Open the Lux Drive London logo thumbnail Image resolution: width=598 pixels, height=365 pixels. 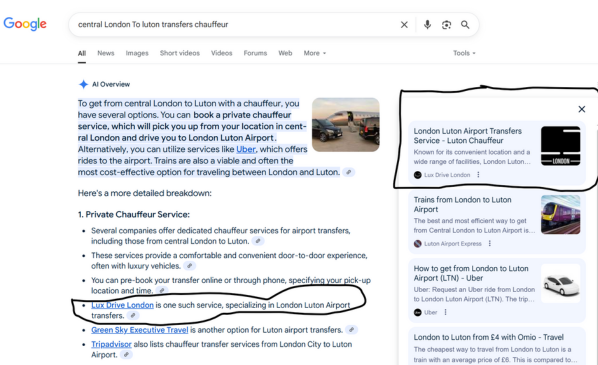[561, 146]
